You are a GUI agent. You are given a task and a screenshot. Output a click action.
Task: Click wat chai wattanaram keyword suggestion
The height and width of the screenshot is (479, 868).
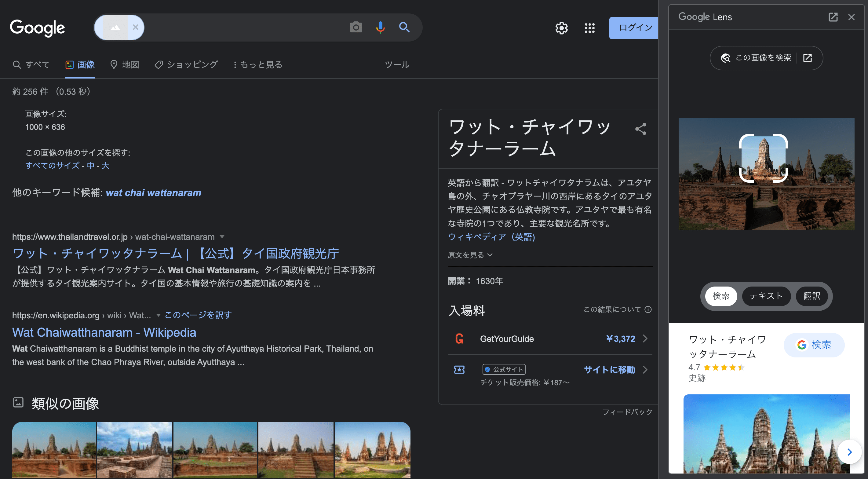(x=153, y=193)
